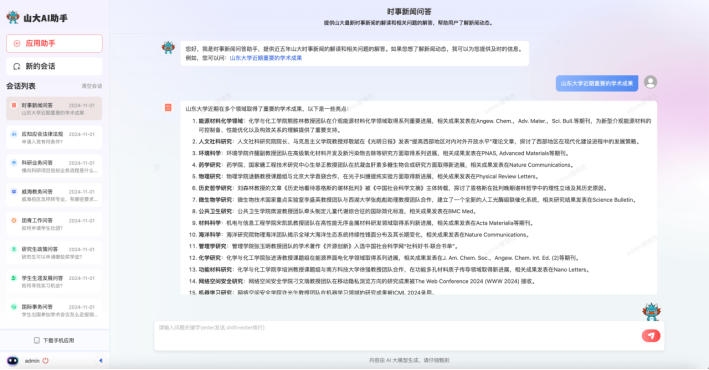This screenshot has width=709, height=370.
Task: Click the 山大AI助手 mascot logo
Action: [x=13, y=18]
